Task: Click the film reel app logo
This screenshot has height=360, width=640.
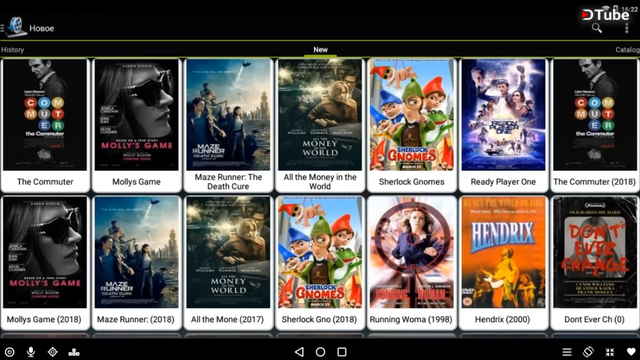Action: (x=16, y=27)
